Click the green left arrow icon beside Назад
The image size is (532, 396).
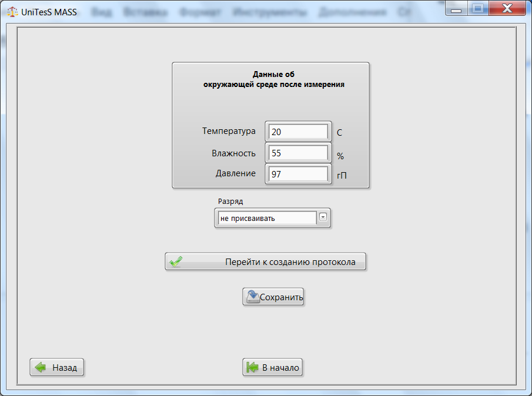point(41,368)
